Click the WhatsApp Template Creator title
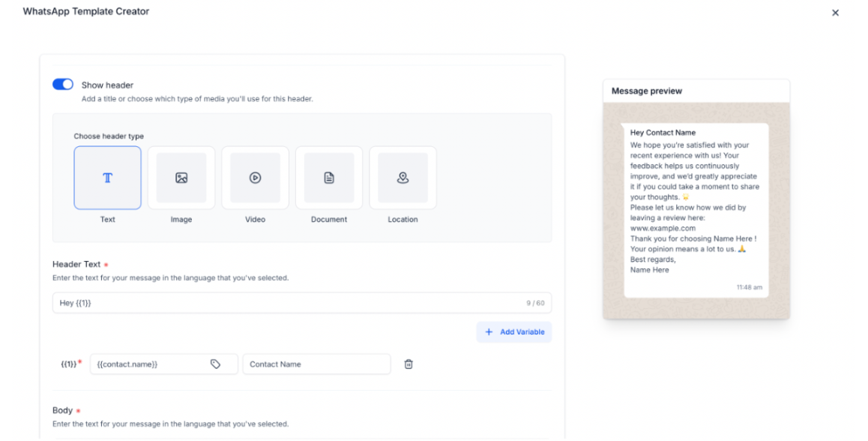The width and height of the screenshot is (868, 441). pyautogui.click(x=86, y=11)
